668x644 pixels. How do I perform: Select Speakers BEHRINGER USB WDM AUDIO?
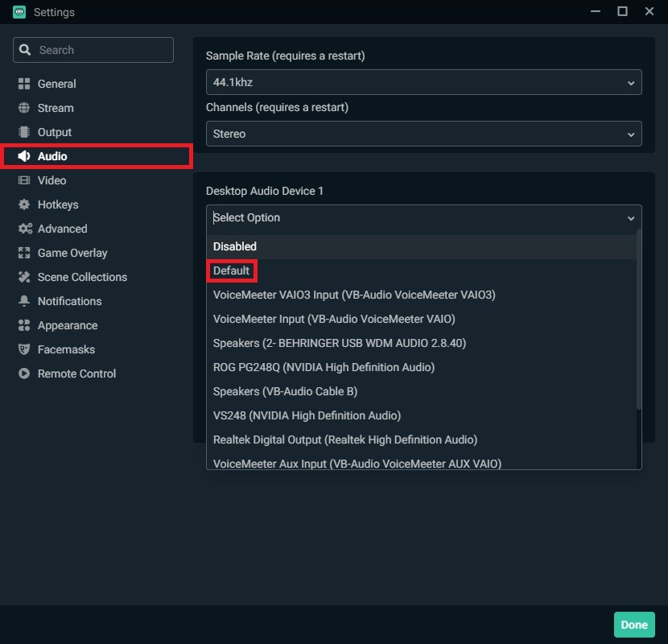pyautogui.click(x=422, y=343)
